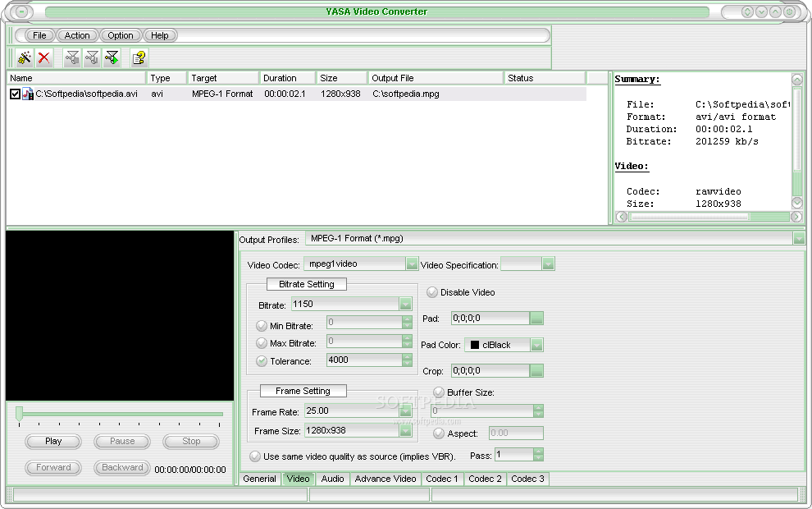
Task: Switch to the Codec 3 tab
Action: (527, 479)
